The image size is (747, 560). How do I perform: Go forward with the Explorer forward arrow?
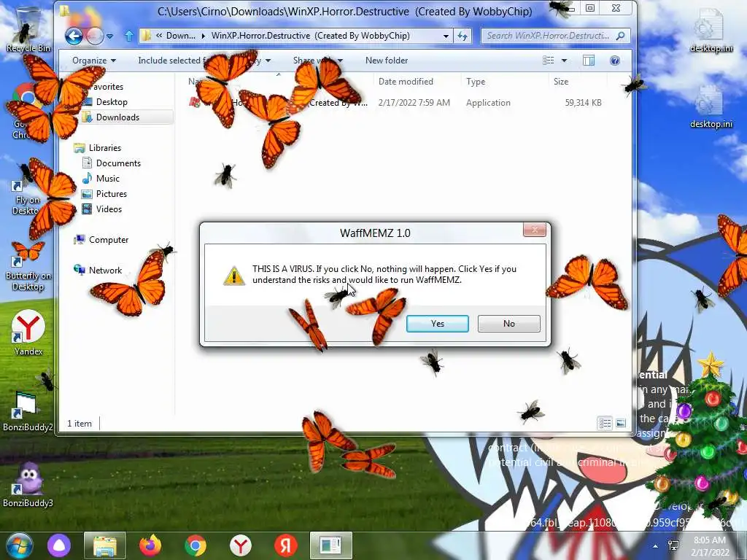click(95, 36)
